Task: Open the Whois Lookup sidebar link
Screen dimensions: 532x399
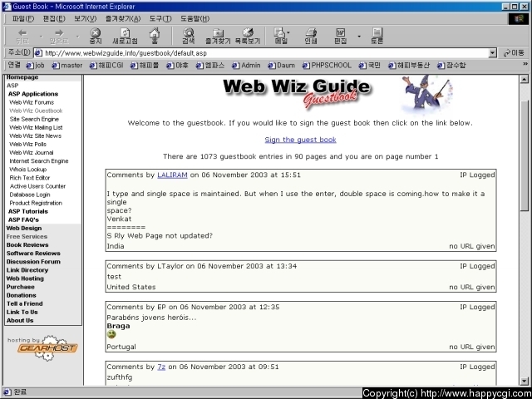Action: click(27, 170)
